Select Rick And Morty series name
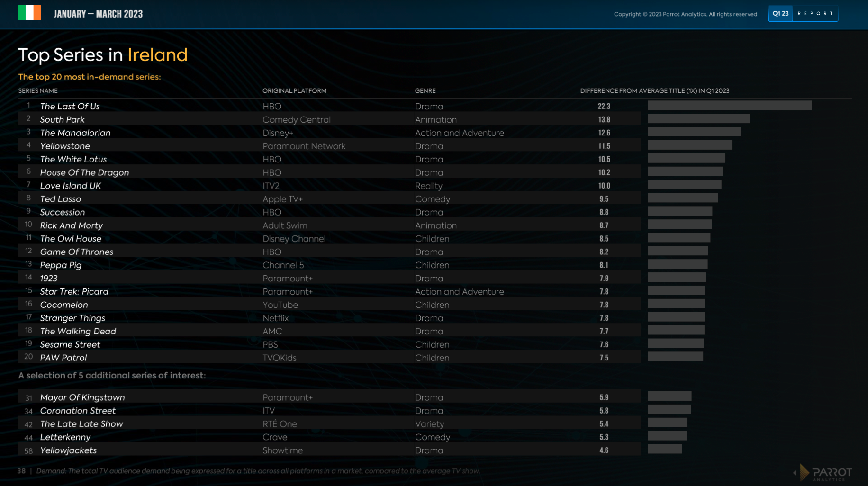Screen dimensions: 868x486 pyautogui.click(x=72, y=225)
